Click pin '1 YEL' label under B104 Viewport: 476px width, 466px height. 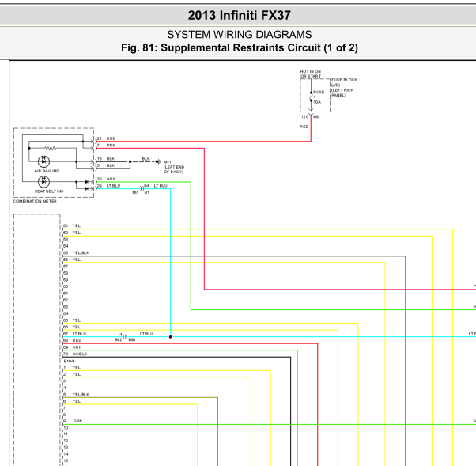coord(72,368)
